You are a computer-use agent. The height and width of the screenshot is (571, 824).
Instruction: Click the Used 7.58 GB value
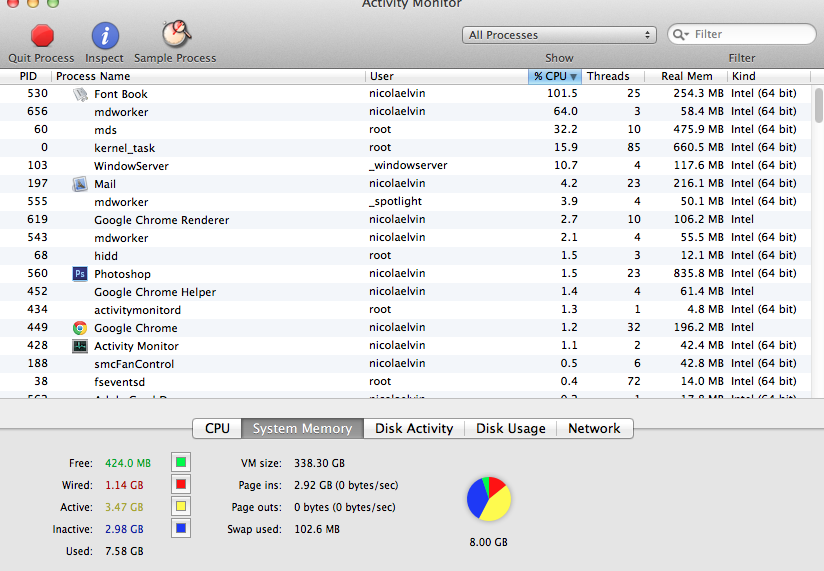[124, 552]
